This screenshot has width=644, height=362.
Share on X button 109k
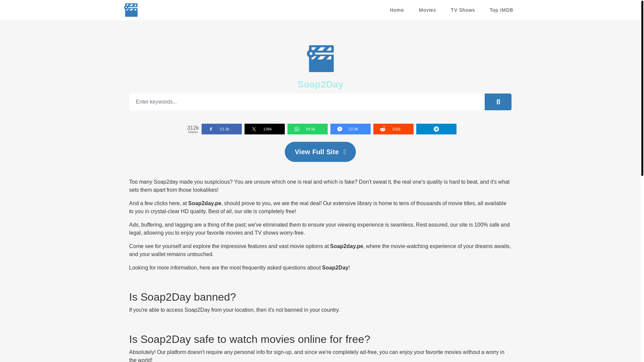pos(264,129)
